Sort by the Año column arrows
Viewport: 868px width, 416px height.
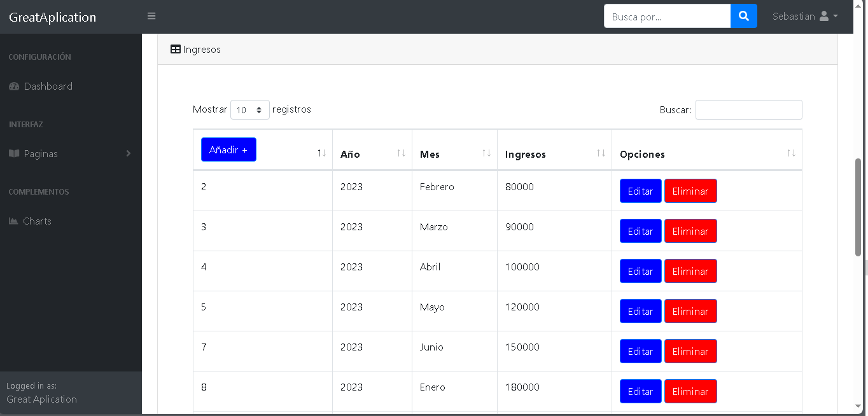point(402,153)
